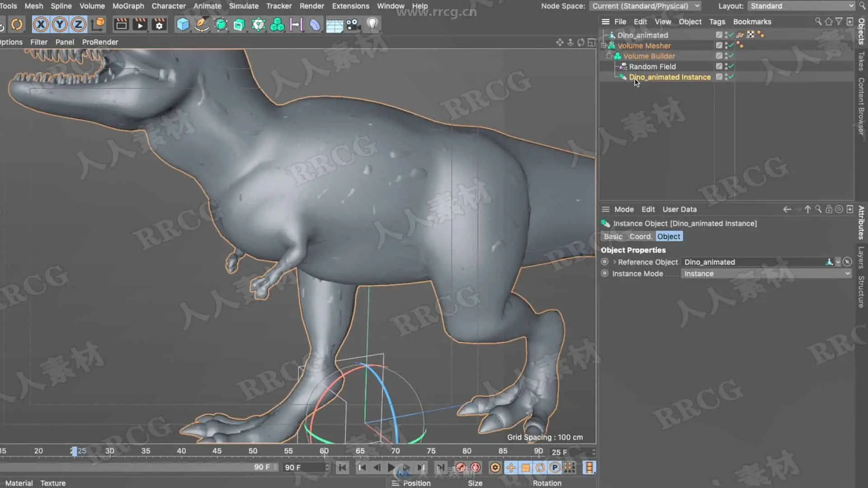Click the Render to Picture Viewer icon
This screenshot has height=488, width=868.
[140, 24]
